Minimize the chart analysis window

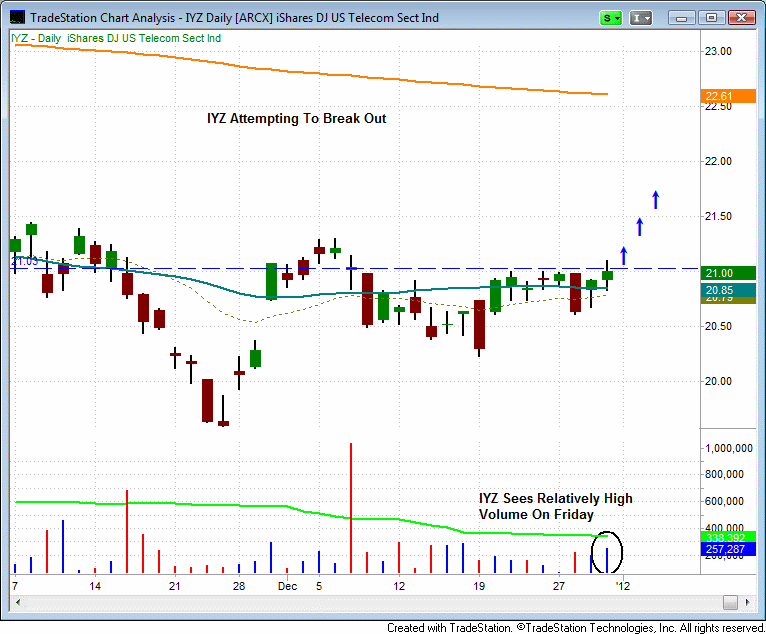pyautogui.click(x=681, y=18)
